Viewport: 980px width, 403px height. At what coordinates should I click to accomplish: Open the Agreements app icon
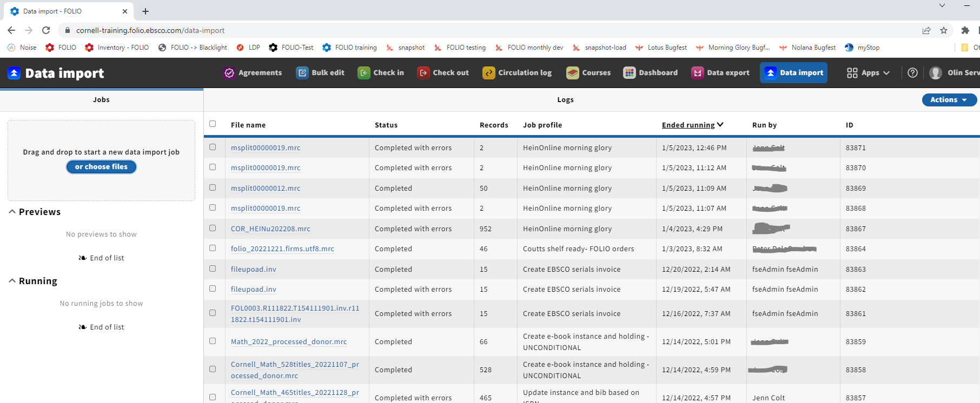point(229,73)
